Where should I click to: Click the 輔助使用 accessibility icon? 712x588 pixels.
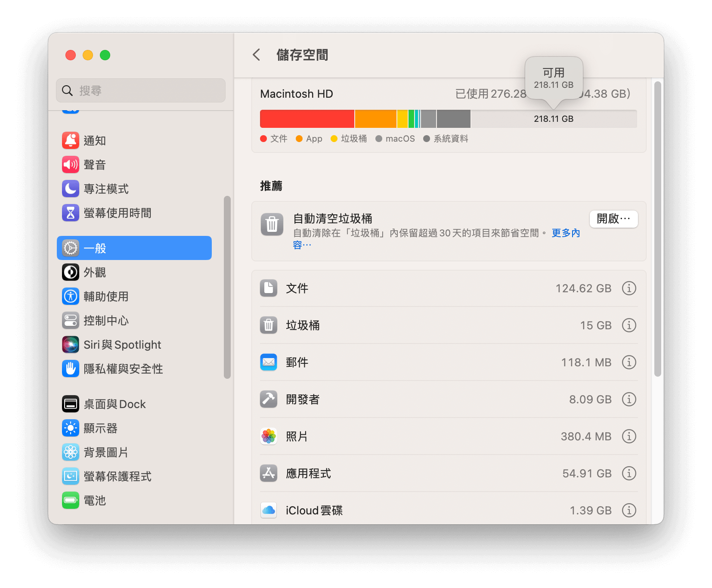71,296
